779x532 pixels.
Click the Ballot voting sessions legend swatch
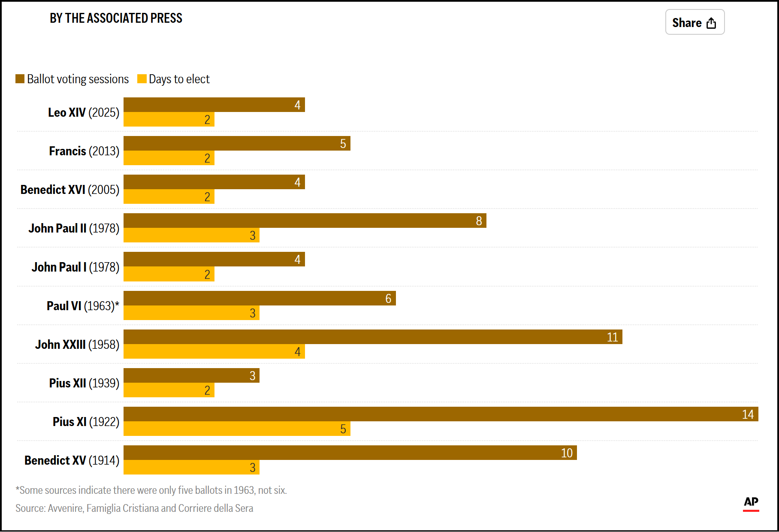coord(20,79)
